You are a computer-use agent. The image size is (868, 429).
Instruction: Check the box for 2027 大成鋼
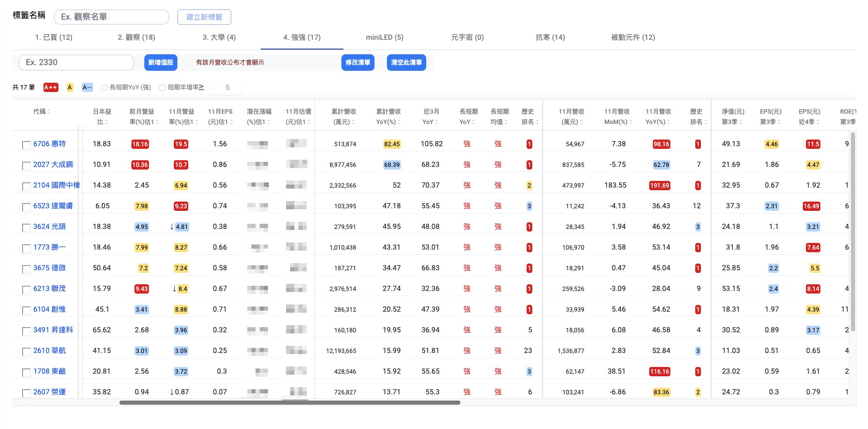tap(26, 166)
